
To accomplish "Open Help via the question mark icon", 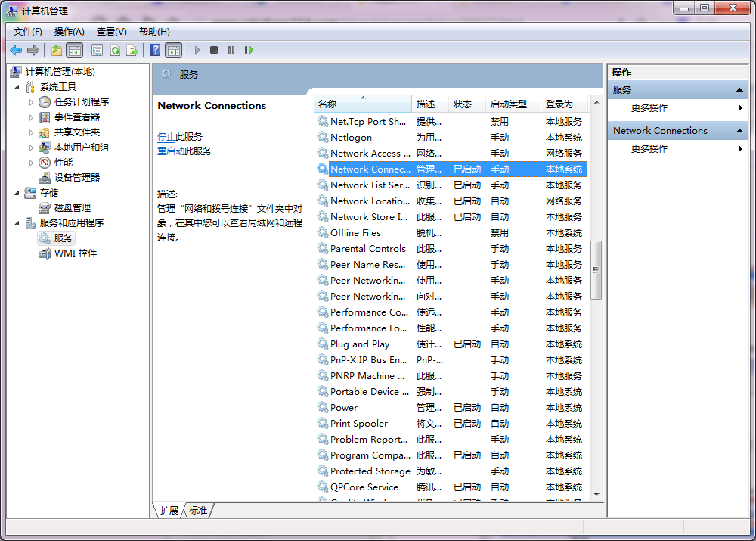I will 156,50.
